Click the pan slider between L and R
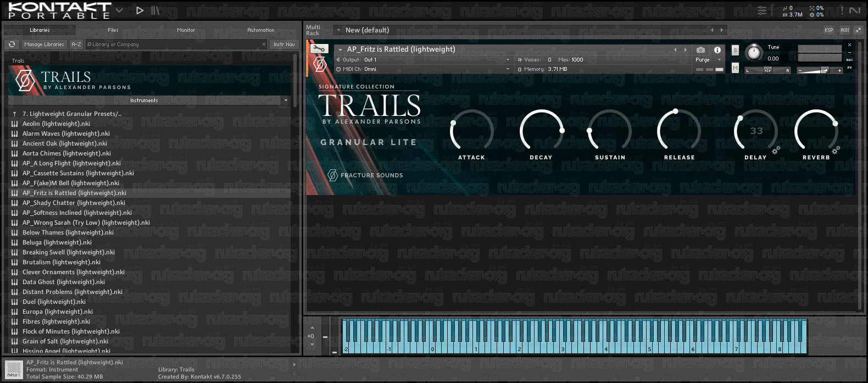This screenshot has width=868, height=383. coord(767,70)
